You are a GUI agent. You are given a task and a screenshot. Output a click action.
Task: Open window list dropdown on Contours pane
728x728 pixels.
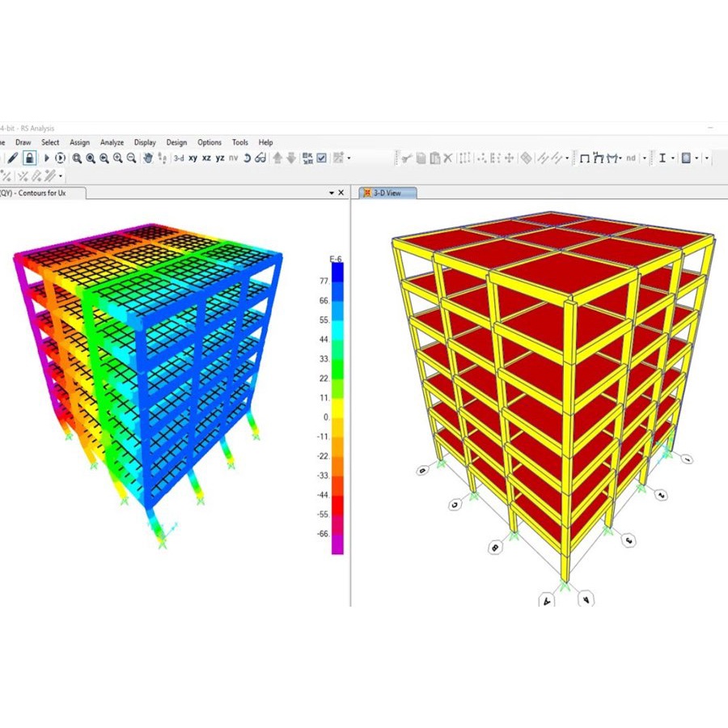[332, 193]
